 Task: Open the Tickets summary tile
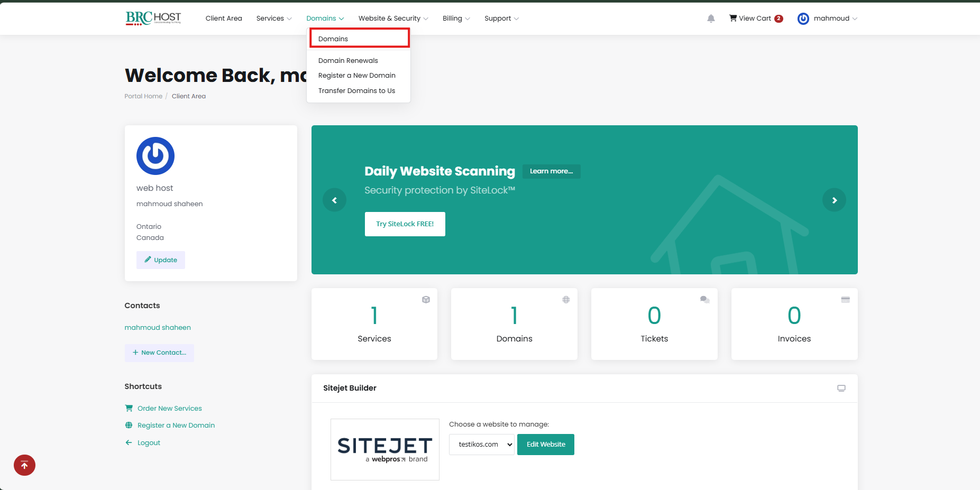654,324
